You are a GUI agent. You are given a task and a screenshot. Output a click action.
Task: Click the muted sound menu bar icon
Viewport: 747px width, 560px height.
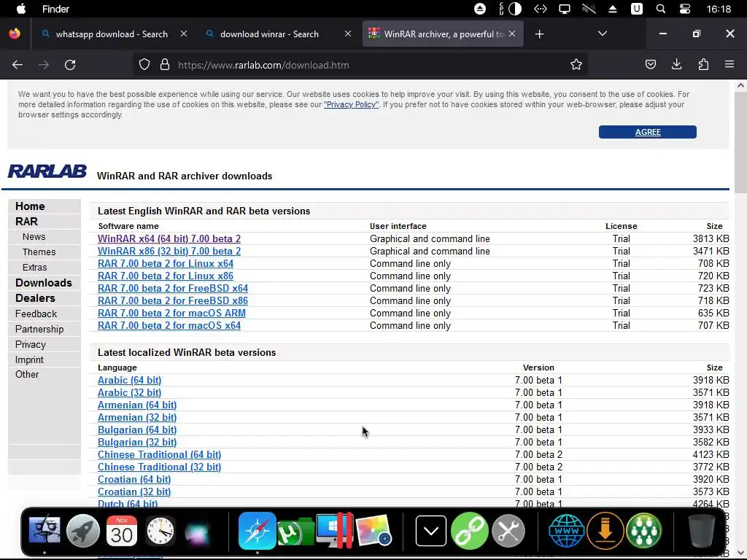[x=589, y=9]
